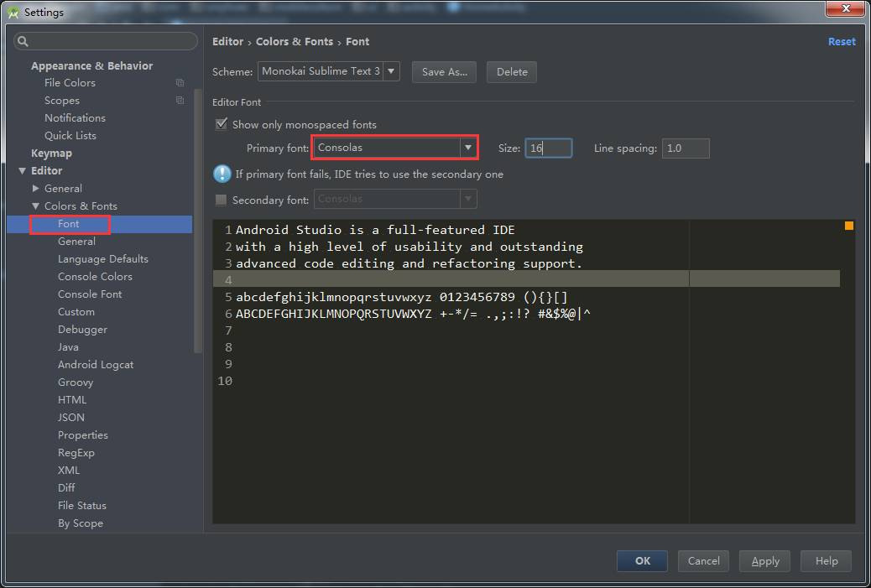Open the Primary font dropdown arrow
This screenshot has width=871, height=588.
tap(468, 147)
